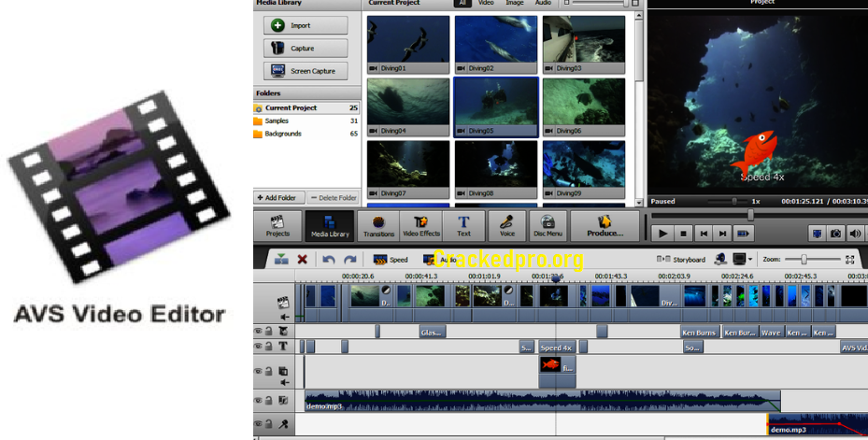Open the monitor layout dropdown arrow

(x=750, y=259)
